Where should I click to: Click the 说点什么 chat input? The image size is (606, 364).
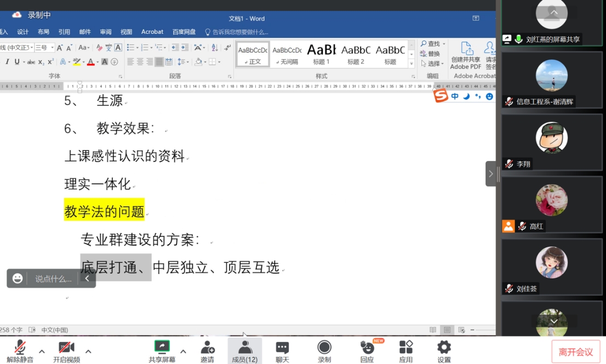pyautogui.click(x=53, y=279)
